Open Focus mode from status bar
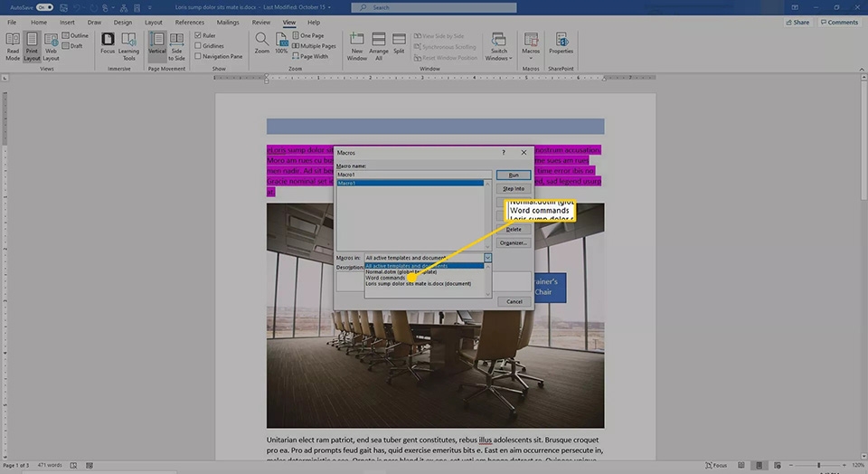The height and width of the screenshot is (474, 868). coord(716,465)
